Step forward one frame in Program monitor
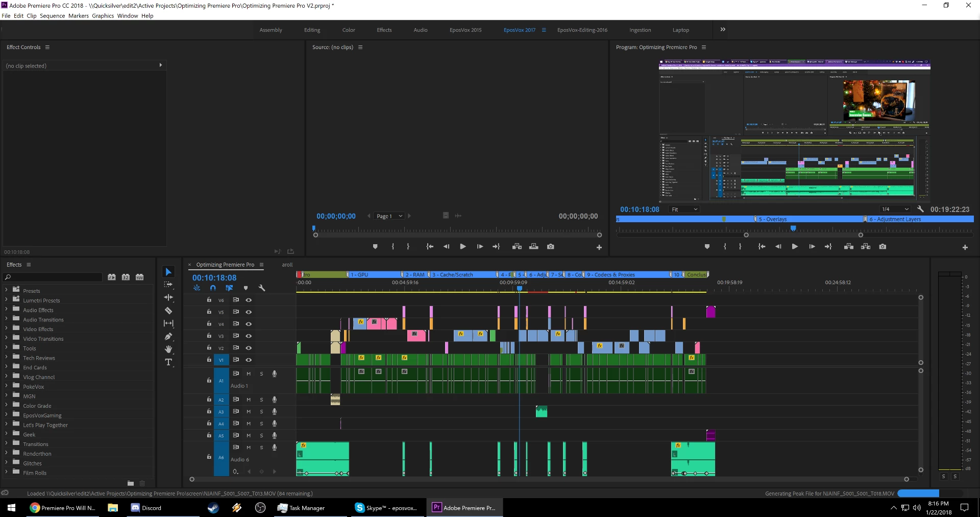This screenshot has width=980, height=517. [812, 247]
